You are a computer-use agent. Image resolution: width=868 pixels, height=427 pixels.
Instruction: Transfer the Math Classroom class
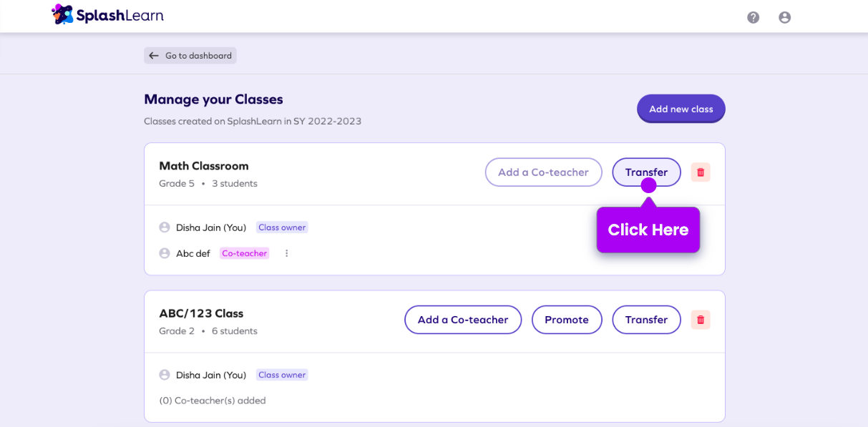(x=646, y=172)
